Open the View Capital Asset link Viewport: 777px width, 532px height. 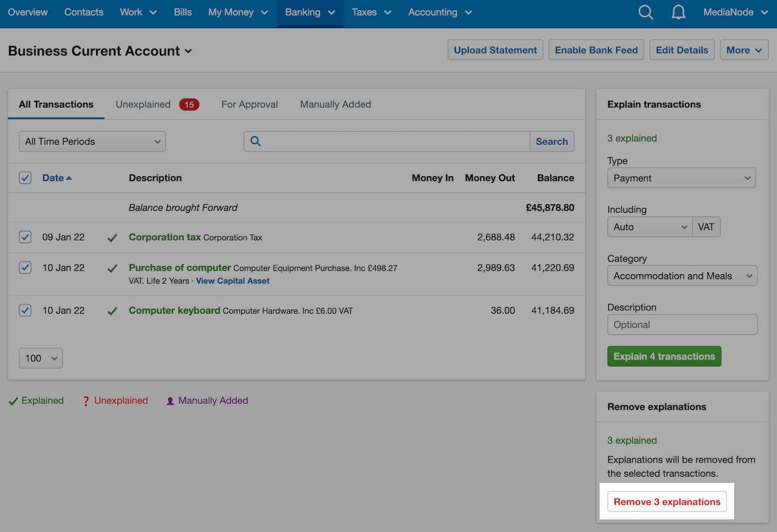(x=233, y=281)
